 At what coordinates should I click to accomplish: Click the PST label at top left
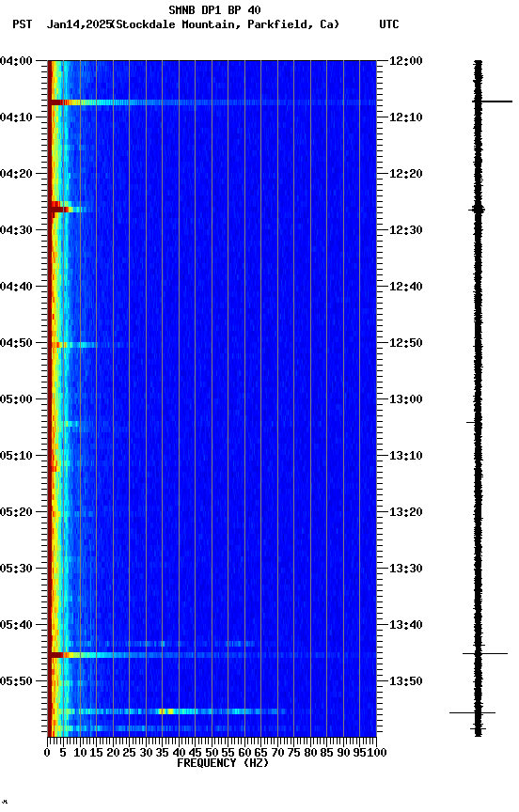click(23, 24)
